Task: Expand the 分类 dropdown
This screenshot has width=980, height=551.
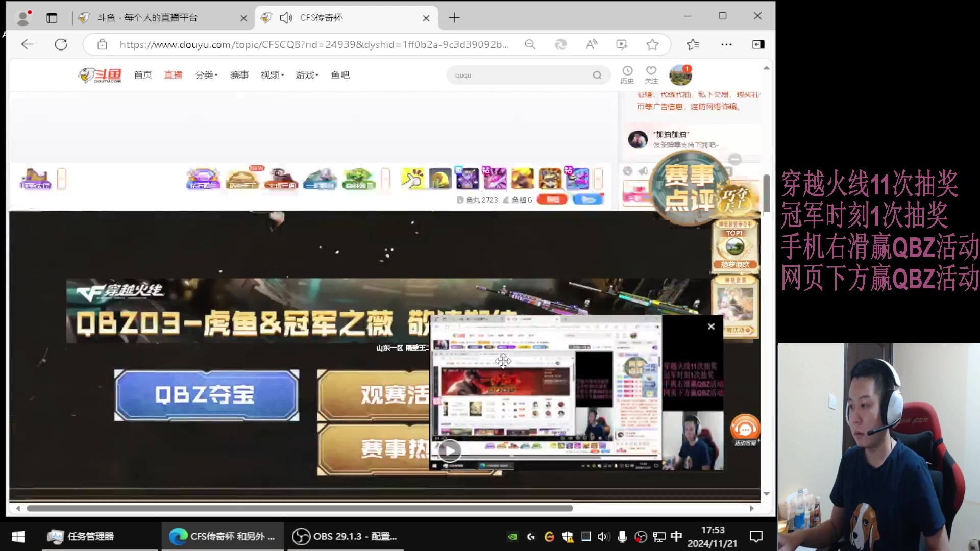Action: (x=206, y=75)
